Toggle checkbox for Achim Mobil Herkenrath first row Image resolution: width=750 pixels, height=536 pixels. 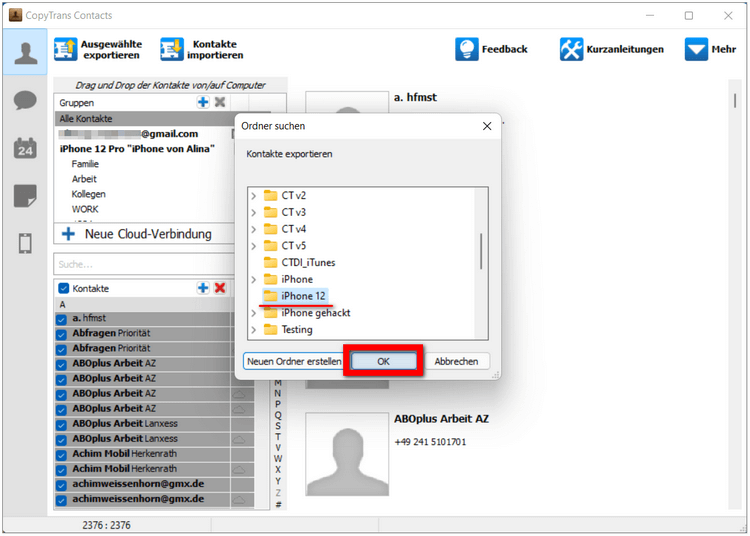click(61, 454)
